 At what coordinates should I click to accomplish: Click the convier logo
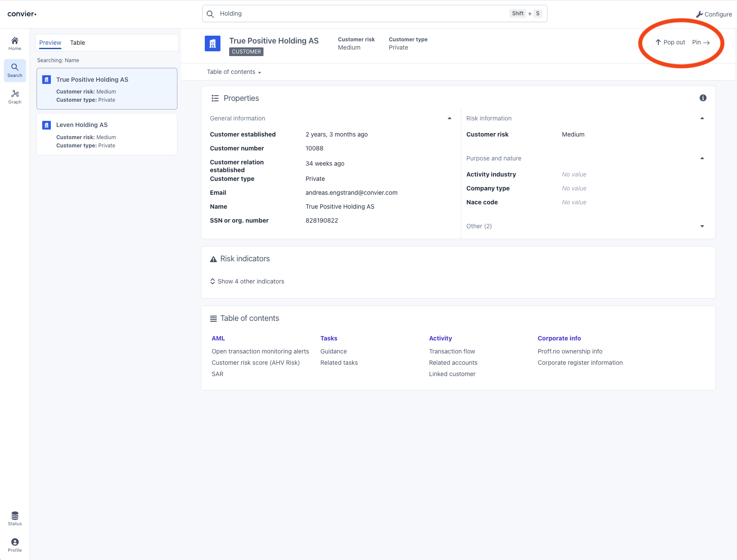[x=22, y=14]
